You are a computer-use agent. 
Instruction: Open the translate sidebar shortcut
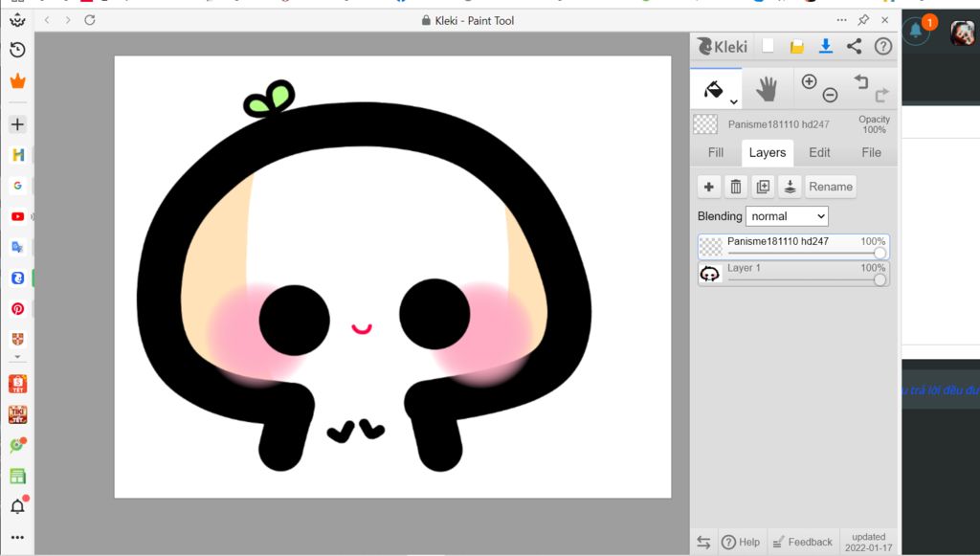[17, 248]
